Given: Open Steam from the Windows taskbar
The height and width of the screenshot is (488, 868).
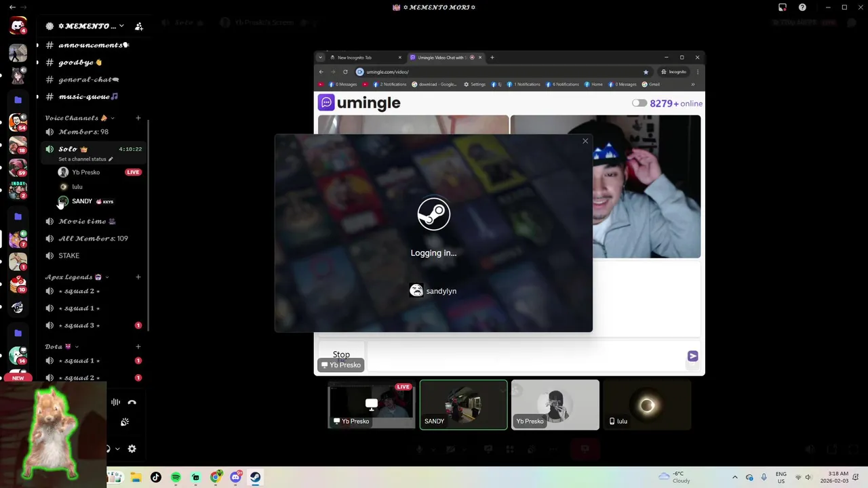Looking at the screenshot, I should 255,477.
